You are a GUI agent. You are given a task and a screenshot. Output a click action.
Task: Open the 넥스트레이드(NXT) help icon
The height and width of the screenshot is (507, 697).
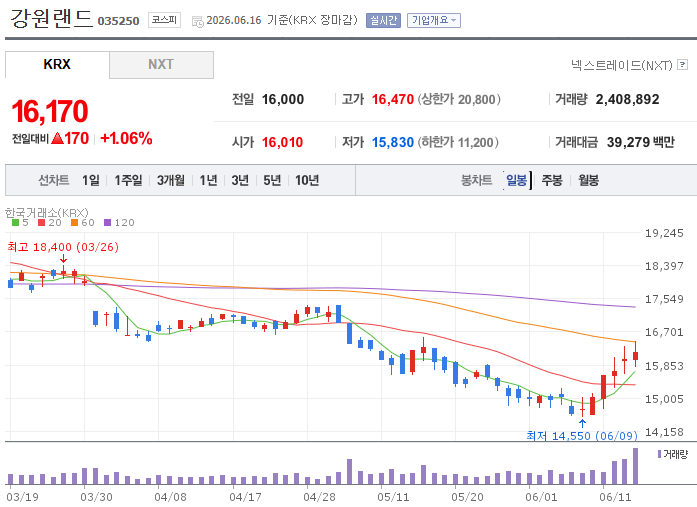[682, 65]
